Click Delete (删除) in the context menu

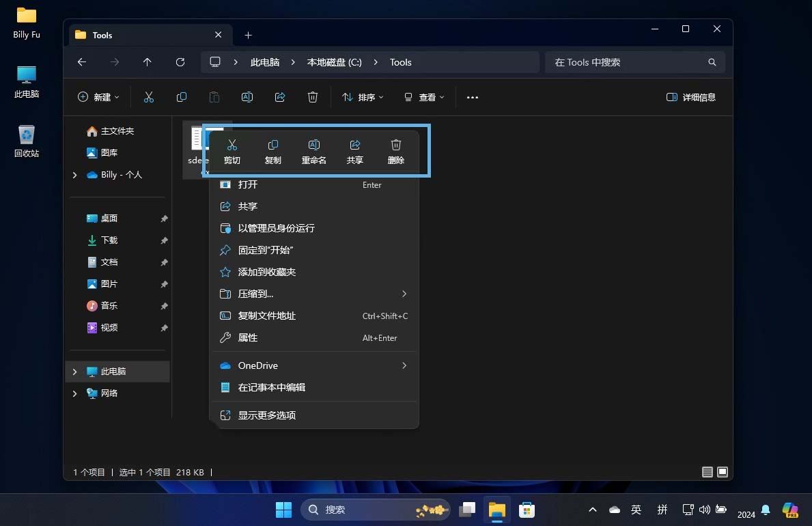[395, 152]
